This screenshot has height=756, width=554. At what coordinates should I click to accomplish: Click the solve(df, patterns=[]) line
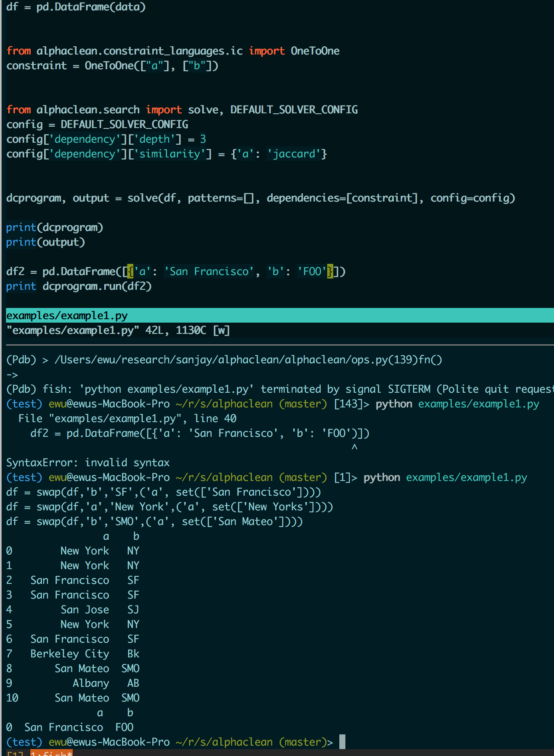click(261, 198)
